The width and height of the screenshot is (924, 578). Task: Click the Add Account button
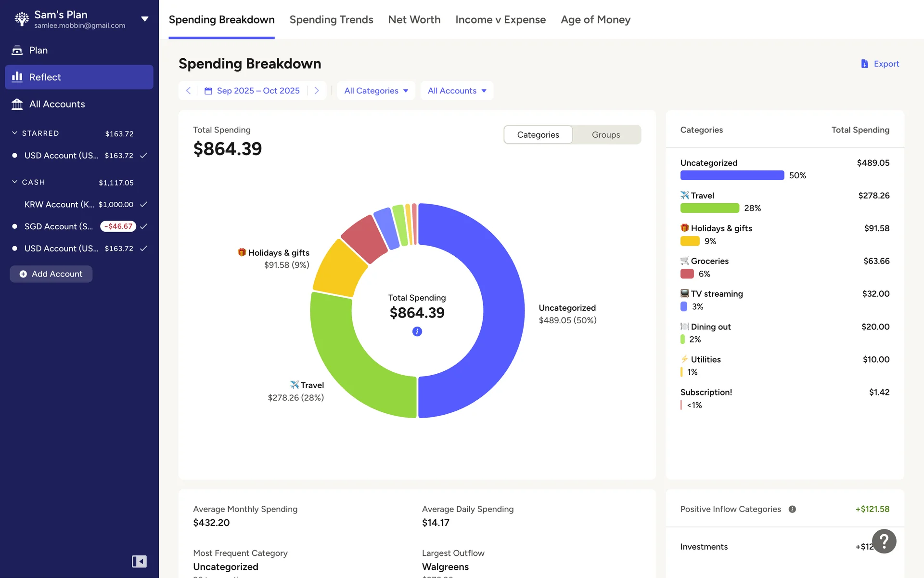[51, 274]
